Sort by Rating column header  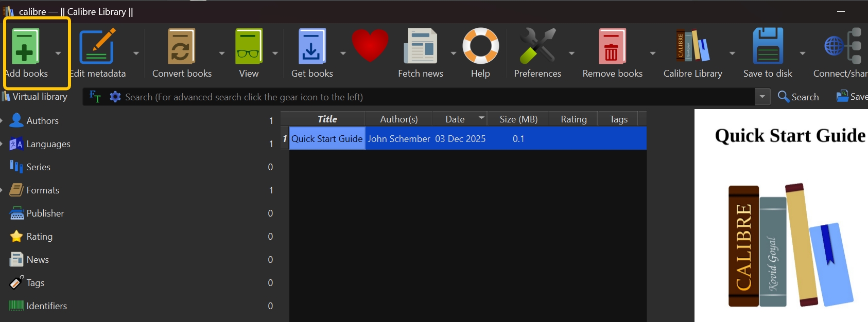click(573, 119)
